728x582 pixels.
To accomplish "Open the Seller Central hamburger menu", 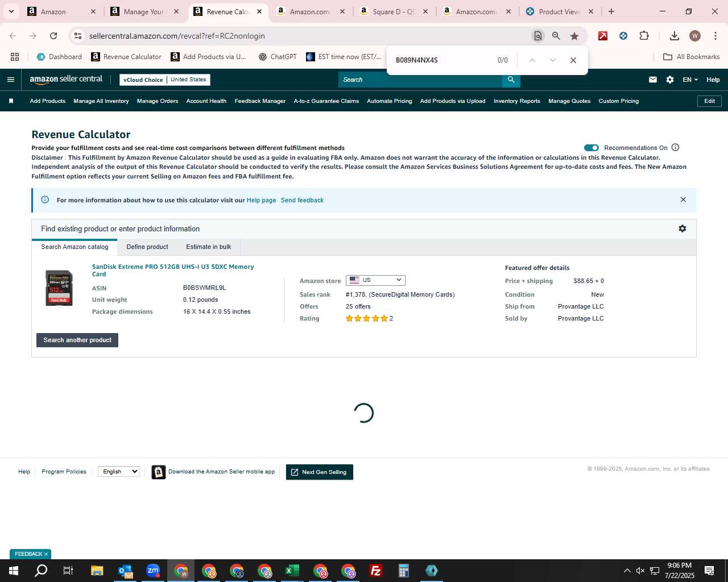I will [x=10, y=80].
